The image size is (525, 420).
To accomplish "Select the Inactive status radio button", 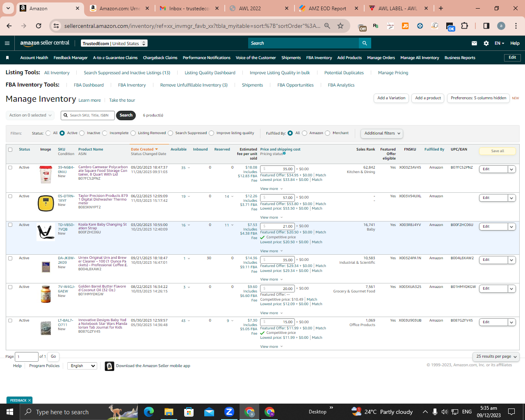I will 82,133.
